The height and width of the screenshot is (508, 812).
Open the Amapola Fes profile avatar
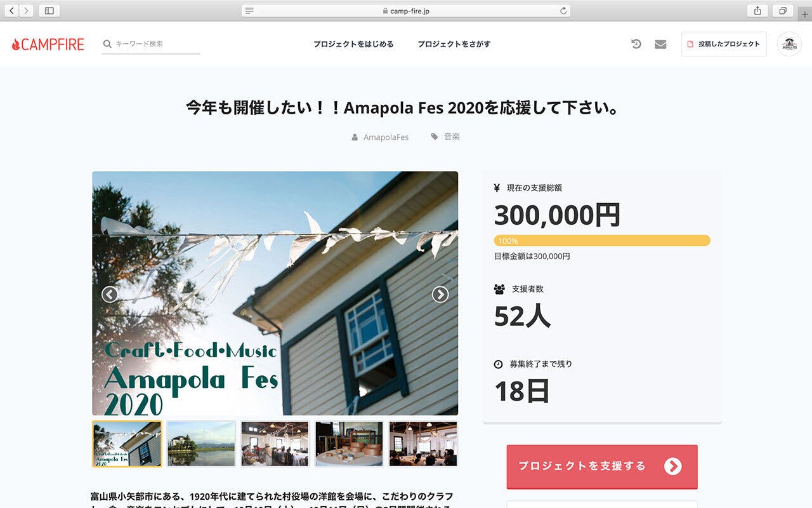(789, 44)
